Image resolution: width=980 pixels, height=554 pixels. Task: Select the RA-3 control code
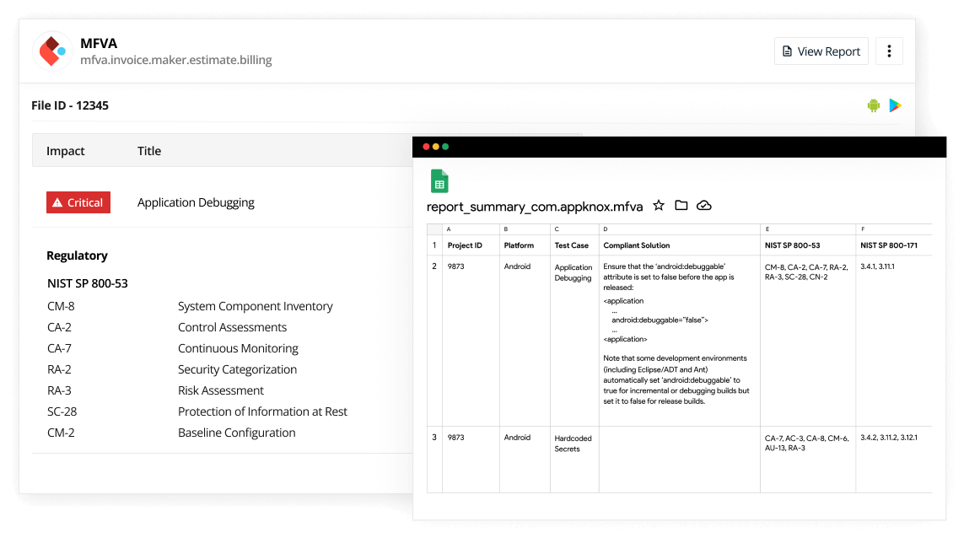coord(59,391)
